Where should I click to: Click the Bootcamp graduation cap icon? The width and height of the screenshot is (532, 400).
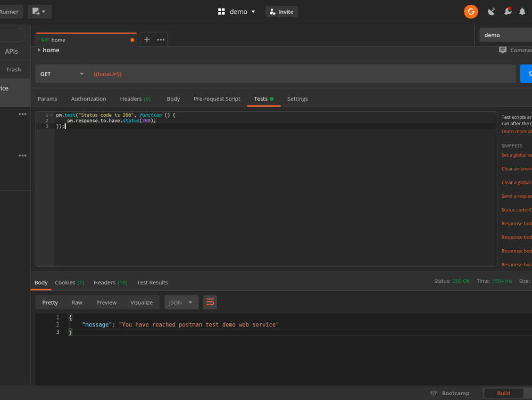pos(433,393)
